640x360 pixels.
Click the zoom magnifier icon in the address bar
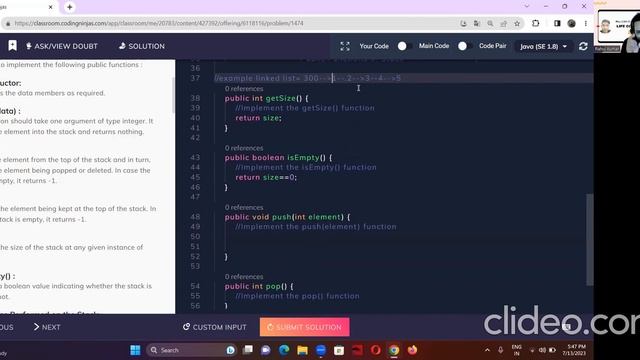tap(490, 24)
